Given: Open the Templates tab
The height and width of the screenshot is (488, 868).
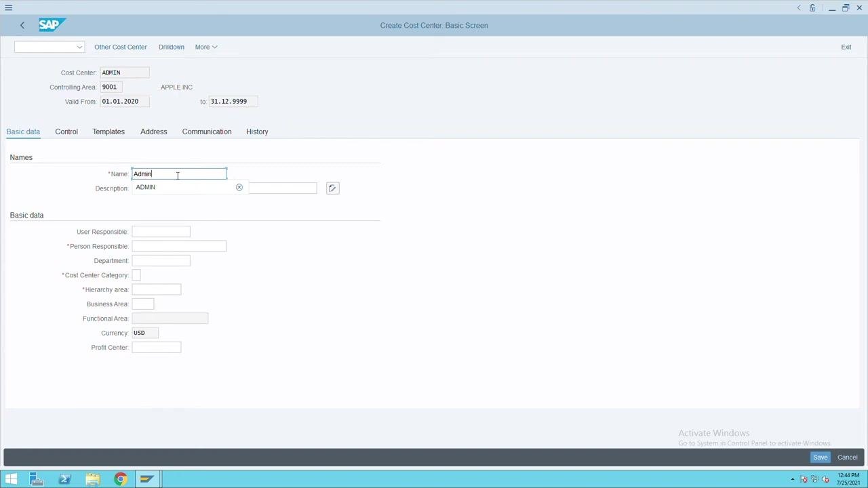Looking at the screenshot, I should tap(108, 131).
